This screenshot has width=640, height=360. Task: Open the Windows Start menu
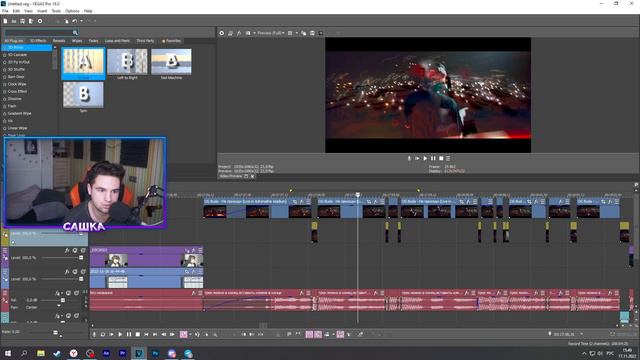tap(8, 353)
